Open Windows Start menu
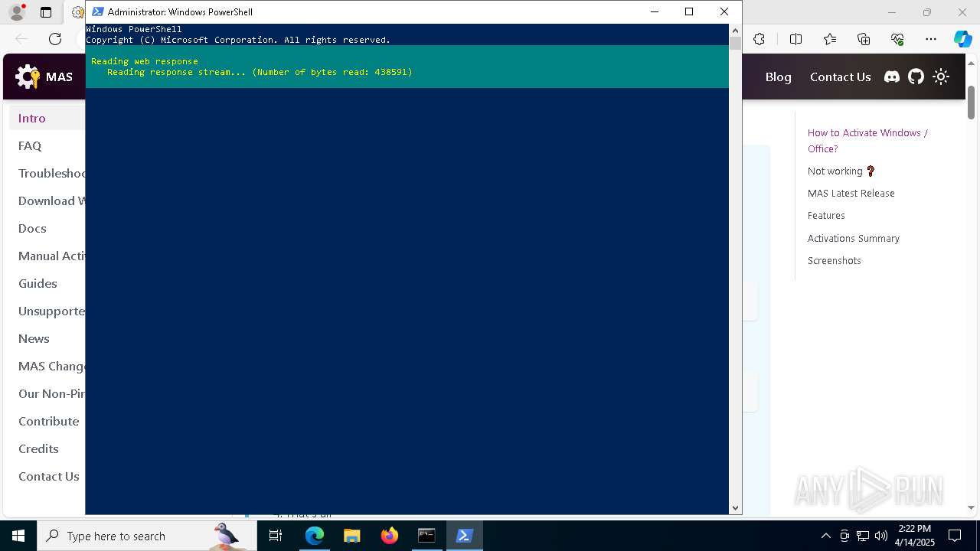The height and width of the screenshot is (551, 980). (x=18, y=536)
